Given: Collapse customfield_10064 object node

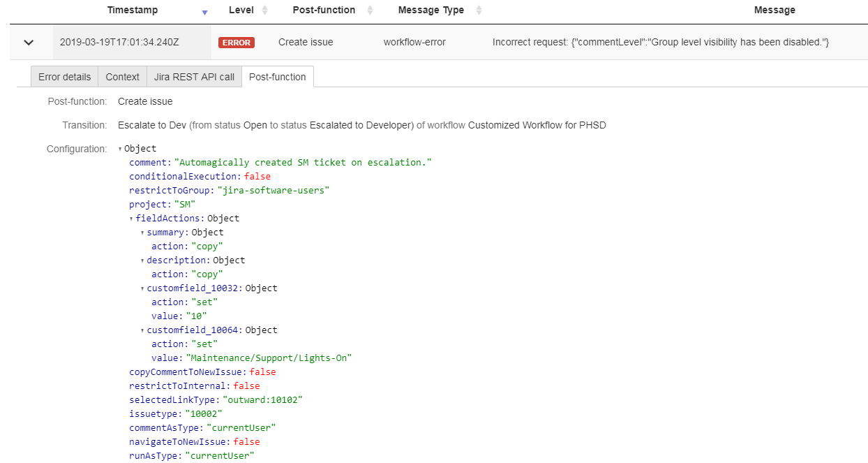Looking at the screenshot, I should [x=142, y=330].
